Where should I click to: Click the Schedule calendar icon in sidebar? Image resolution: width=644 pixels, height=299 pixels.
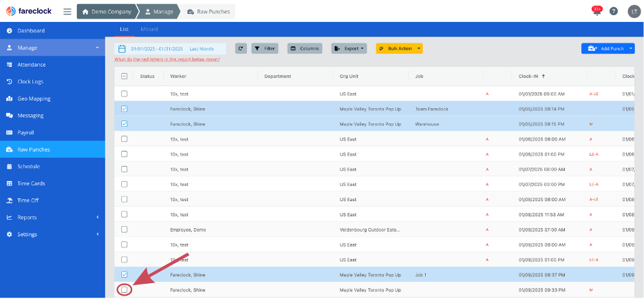coord(10,167)
